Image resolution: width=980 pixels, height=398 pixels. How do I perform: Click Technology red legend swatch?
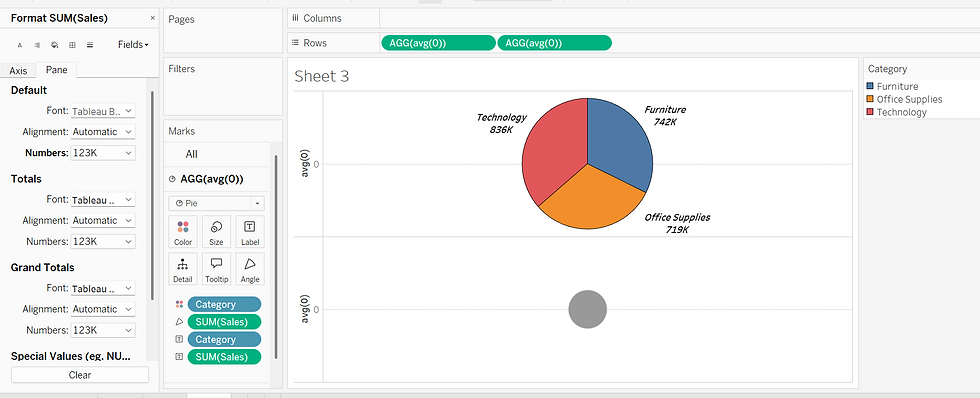click(x=870, y=112)
